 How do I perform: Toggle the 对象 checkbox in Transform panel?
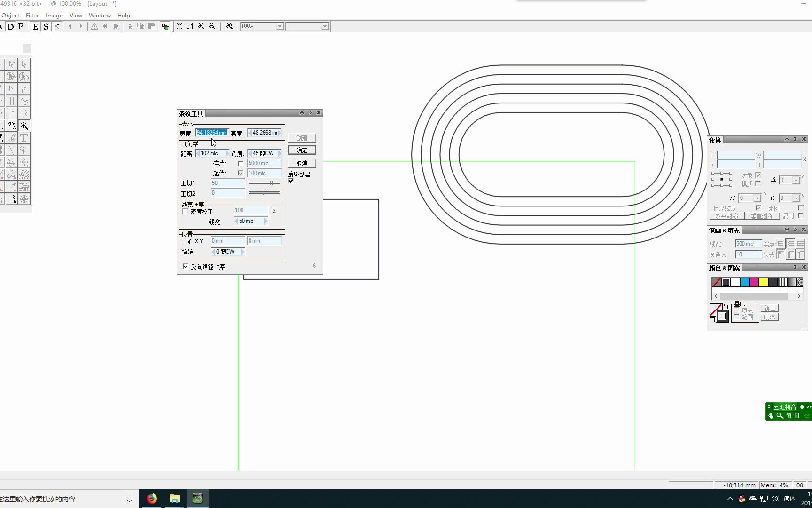point(758,175)
